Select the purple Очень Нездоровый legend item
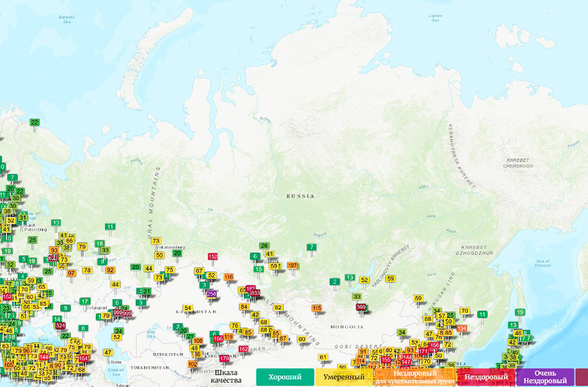The height and width of the screenshot is (387, 588). [x=545, y=377]
